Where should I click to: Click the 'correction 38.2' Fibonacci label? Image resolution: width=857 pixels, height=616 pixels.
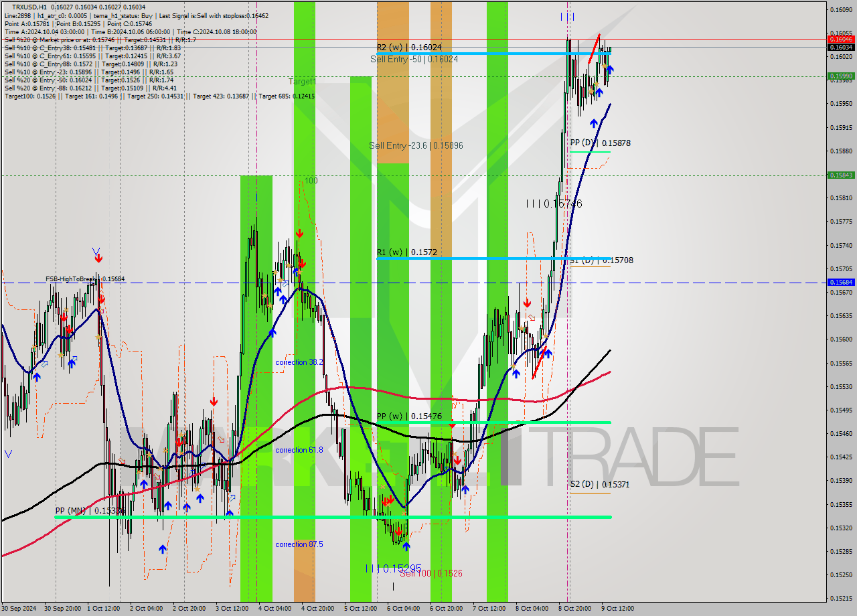[x=299, y=362]
